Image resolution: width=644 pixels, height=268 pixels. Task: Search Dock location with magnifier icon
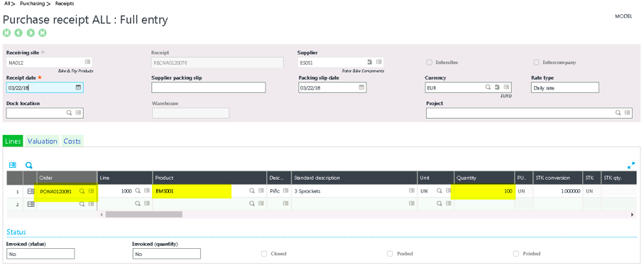pyautogui.click(x=69, y=112)
